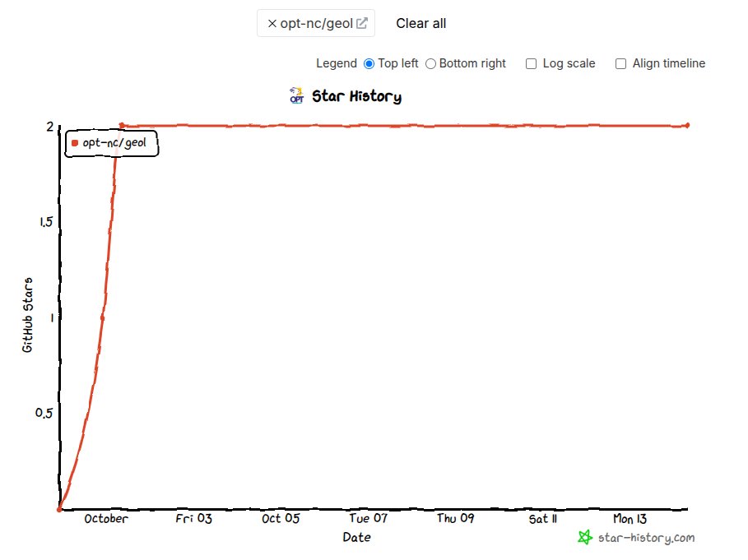
Task: Click the Tue 07 x-axis label
Action: click(x=368, y=519)
